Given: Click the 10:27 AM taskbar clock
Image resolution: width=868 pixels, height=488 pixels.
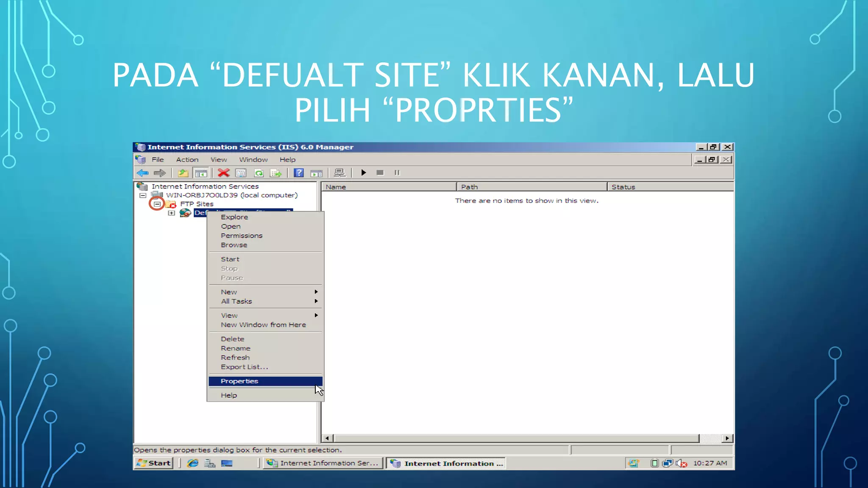Looking at the screenshot, I should click(710, 463).
